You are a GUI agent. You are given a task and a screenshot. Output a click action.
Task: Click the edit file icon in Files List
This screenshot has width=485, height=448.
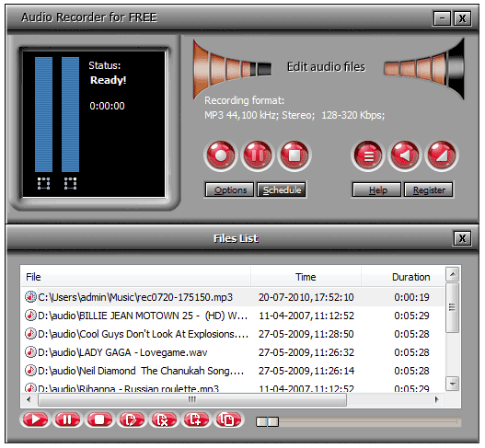tap(132, 419)
